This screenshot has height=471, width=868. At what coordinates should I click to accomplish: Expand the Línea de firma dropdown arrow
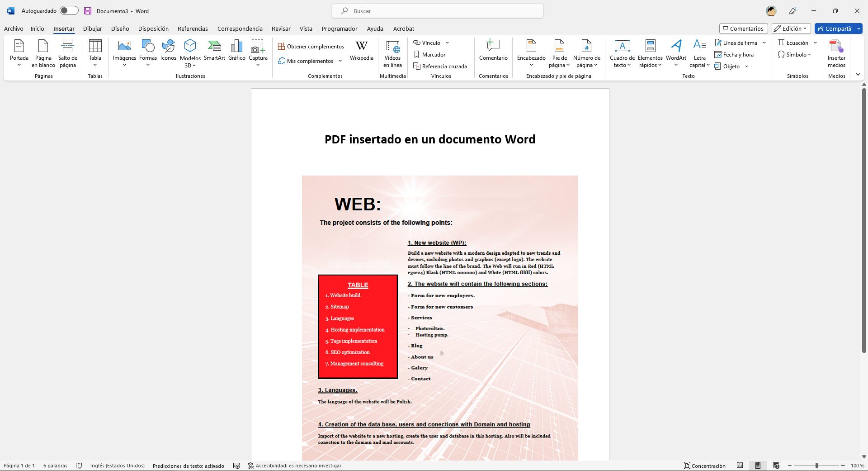pos(764,43)
